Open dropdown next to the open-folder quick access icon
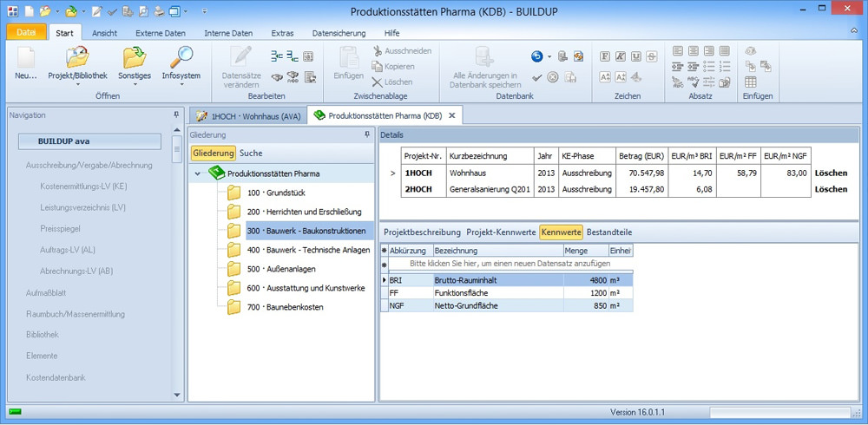The image size is (868, 425). [58, 10]
